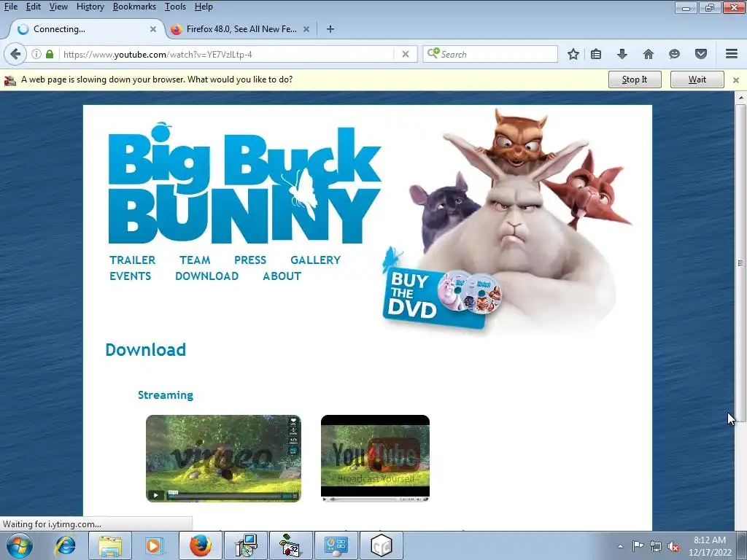This screenshot has height=560, width=747.
Task: Open the Bookmarks menu
Action: (134, 7)
